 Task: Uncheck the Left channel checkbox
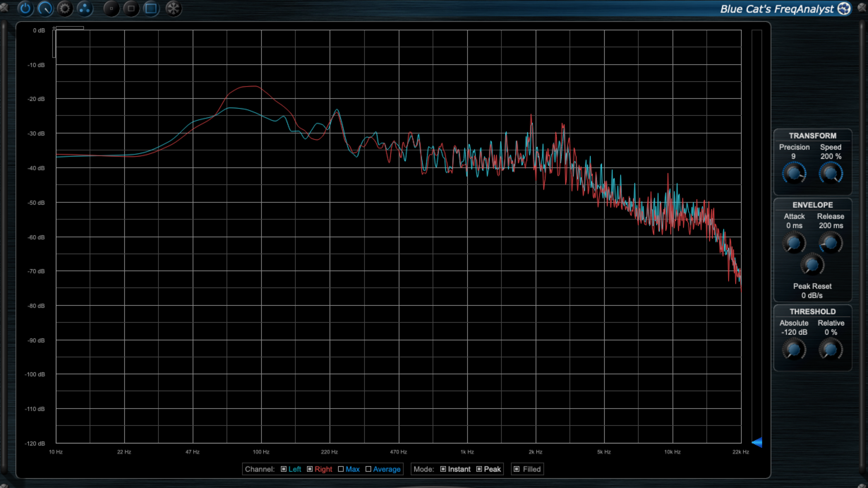tap(284, 469)
